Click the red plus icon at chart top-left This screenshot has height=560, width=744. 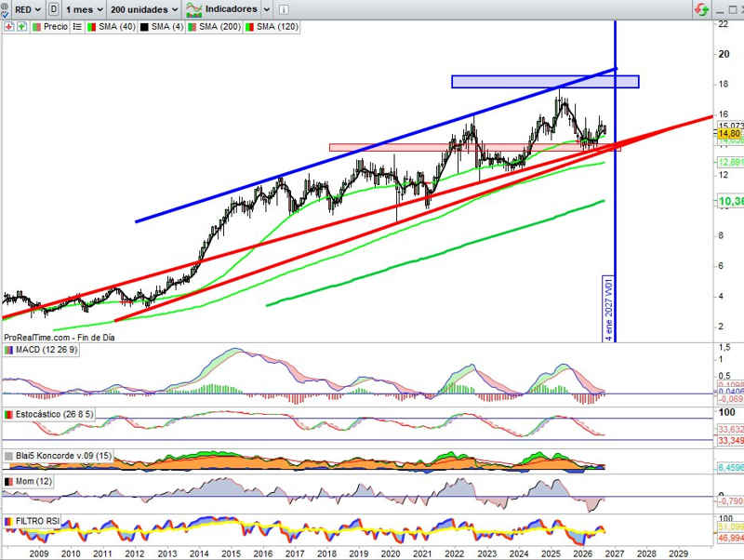pyautogui.click(x=8, y=27)
